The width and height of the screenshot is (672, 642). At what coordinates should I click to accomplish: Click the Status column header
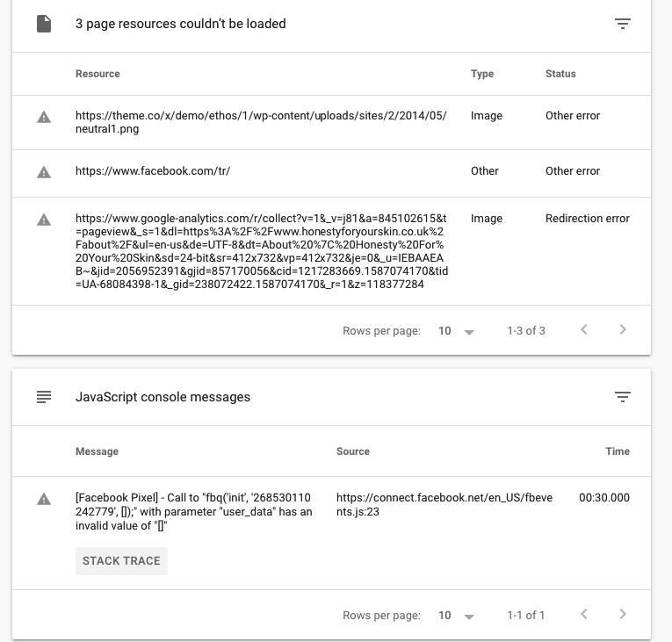tap(560, 74)
